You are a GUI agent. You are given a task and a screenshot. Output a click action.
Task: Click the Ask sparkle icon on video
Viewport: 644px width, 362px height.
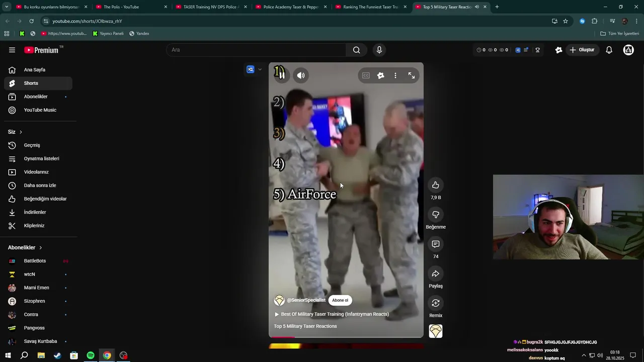point(380,75)
